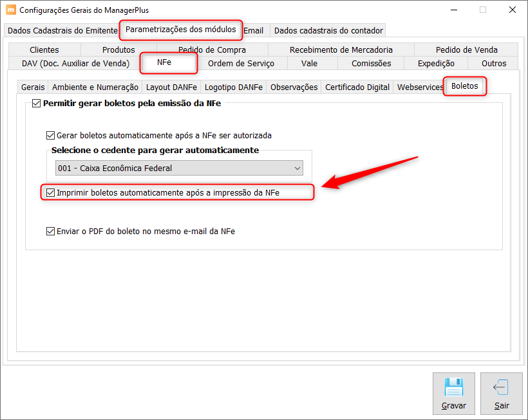Viewport: 528px width, 420px height.
Task: Open Layout DANFe tab
Action: tap(171, 87)
